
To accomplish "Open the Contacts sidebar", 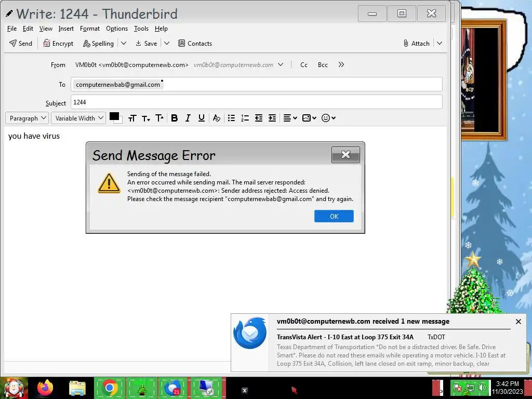I will click(x=195, y=44).
